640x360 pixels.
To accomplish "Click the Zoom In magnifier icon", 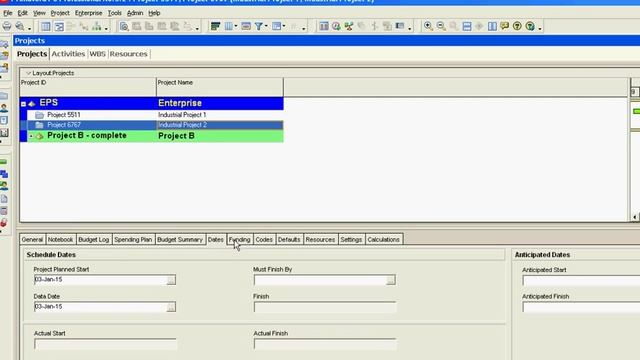I will click(x=428, y=27).
